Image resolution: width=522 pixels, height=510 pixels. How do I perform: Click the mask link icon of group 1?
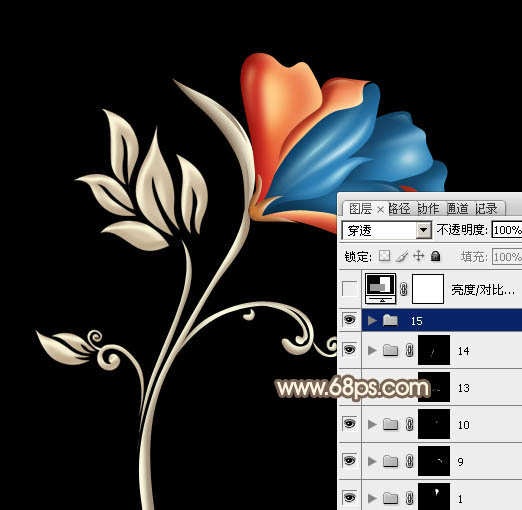(x=410, y=499)
